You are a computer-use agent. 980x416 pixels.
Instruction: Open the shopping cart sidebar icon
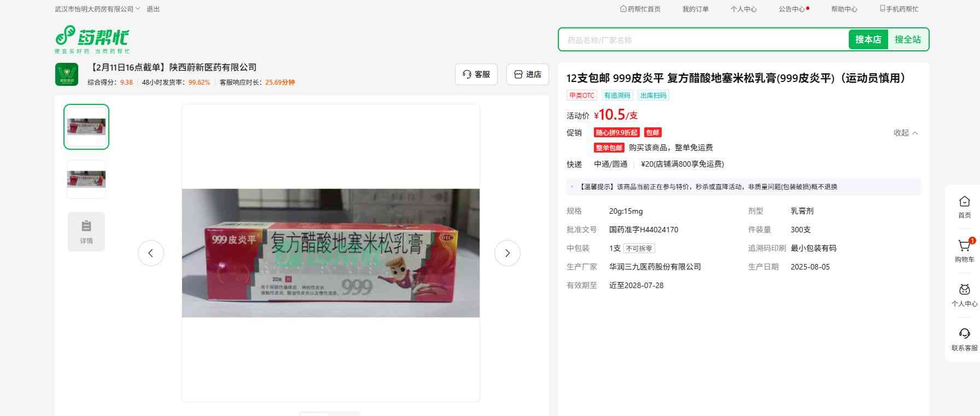tap(964, 247)
